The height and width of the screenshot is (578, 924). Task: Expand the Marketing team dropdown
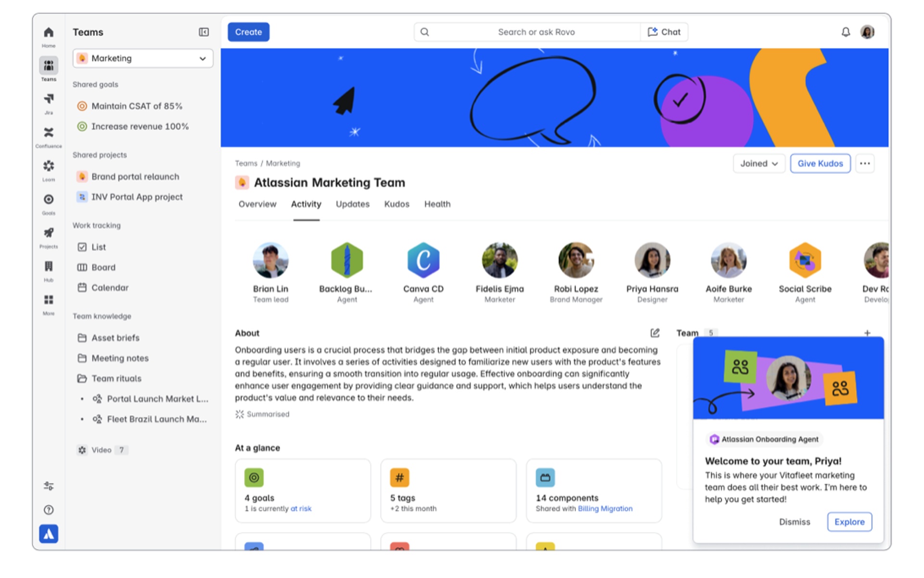point(143,58)
